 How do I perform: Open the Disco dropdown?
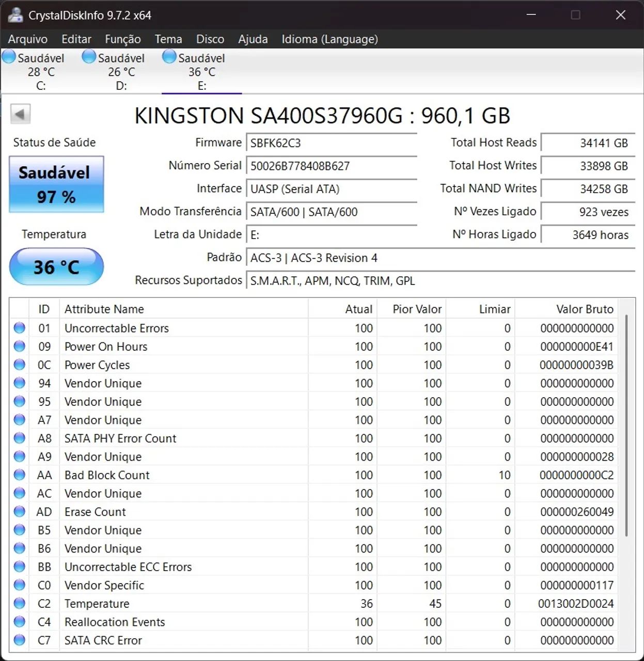pos(210,39)
